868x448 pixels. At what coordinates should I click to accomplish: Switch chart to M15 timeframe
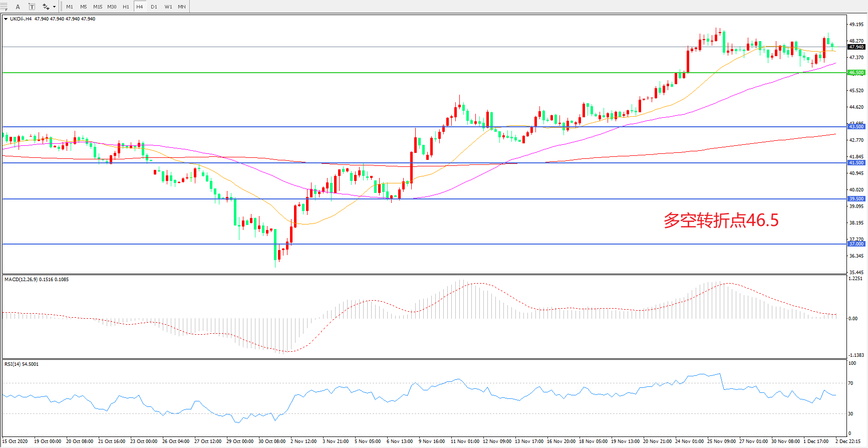point(98,7)
